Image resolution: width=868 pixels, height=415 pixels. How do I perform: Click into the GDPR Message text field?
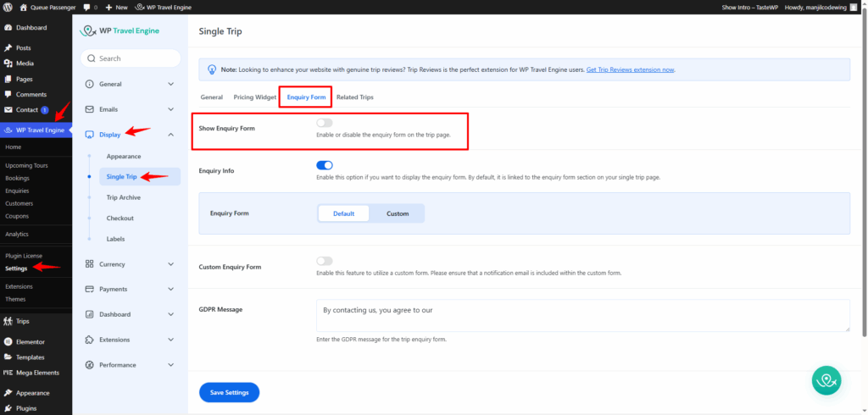pyautogui.click(x=582, y=314)
